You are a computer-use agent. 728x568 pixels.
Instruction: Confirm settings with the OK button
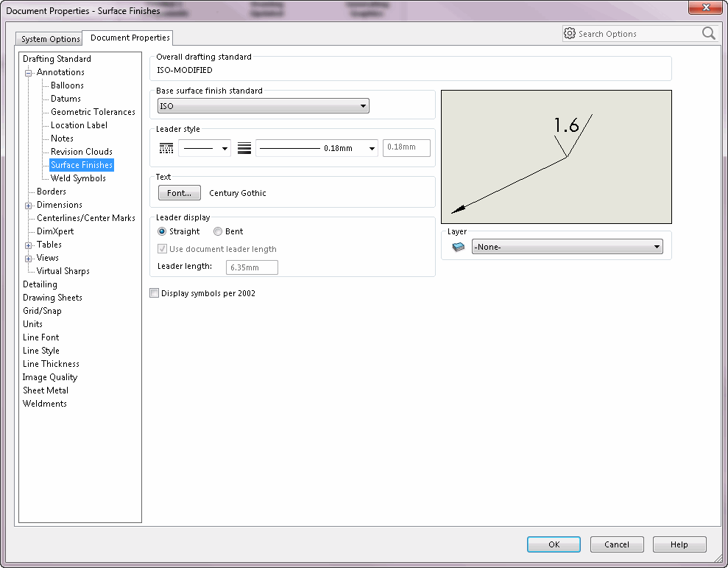(x=554, y=544)
